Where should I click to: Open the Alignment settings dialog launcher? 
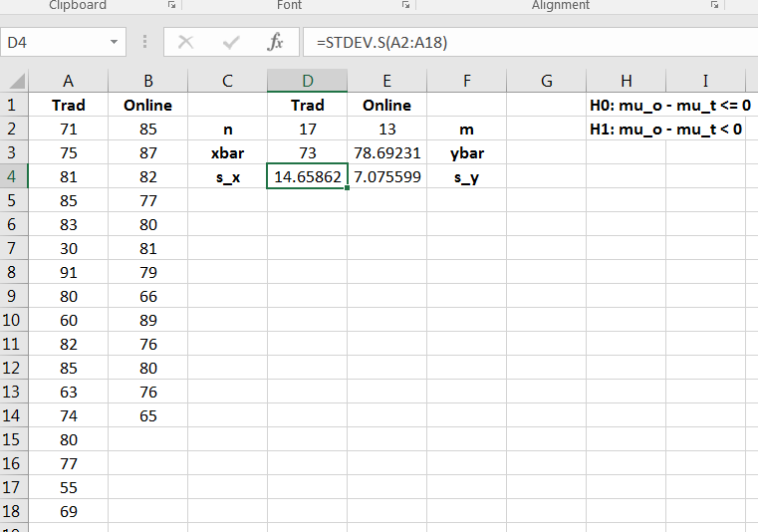pyautogui.click(x=714, y=5)
